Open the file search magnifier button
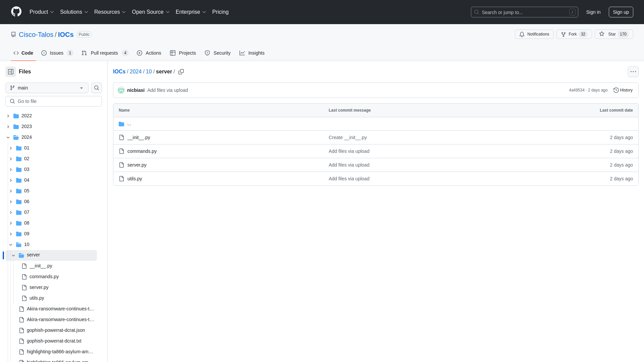 tap(97, 88)
